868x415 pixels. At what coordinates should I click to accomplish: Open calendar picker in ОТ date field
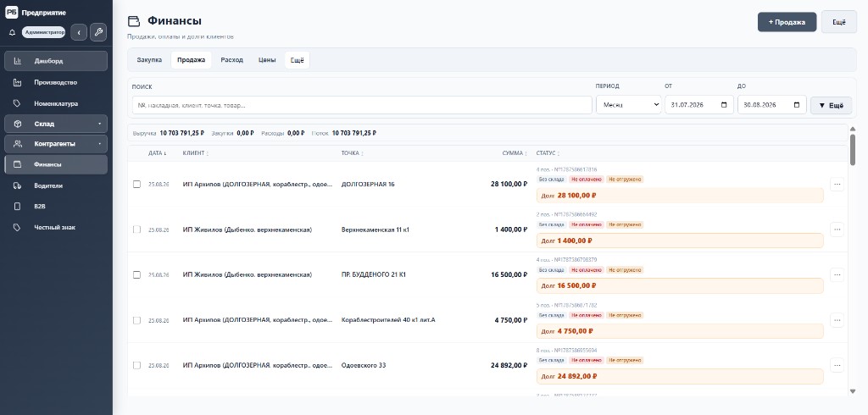pos(724,104)
